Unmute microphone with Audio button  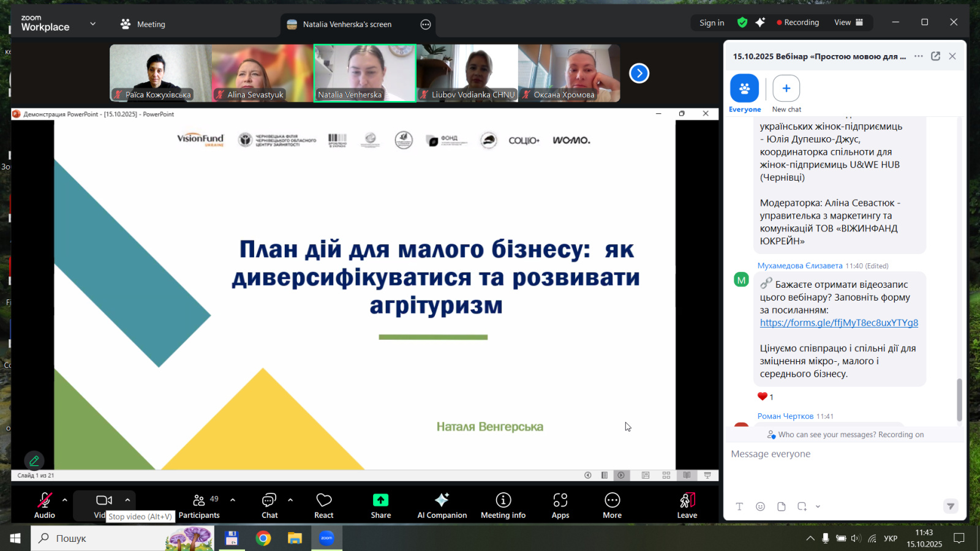[x=45, y=505]
